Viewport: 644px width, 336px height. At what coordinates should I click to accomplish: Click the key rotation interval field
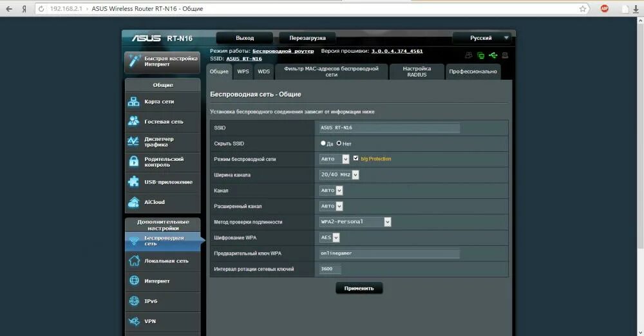tap(330, 269)
